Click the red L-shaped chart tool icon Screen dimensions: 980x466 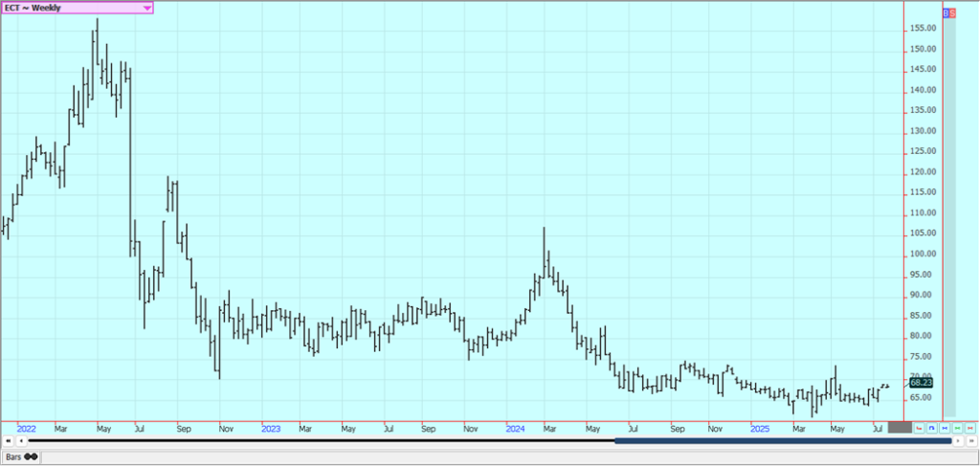(919, 428)
